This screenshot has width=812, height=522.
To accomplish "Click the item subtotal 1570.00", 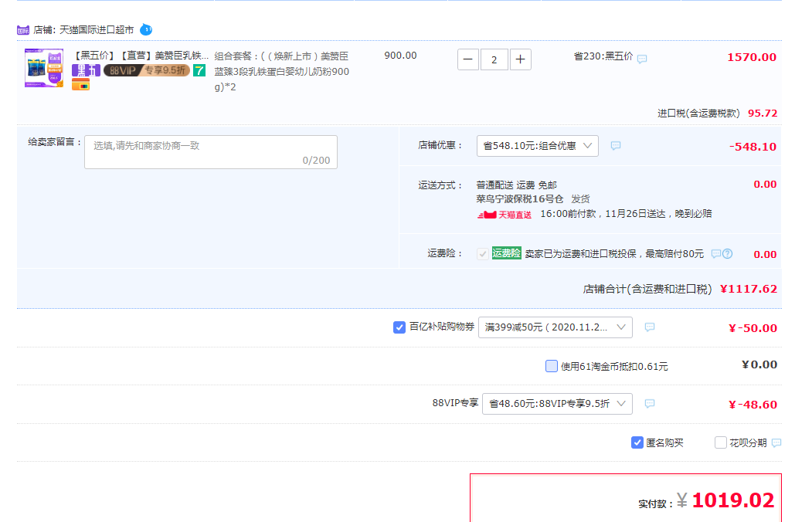I will pyautogui.click(x=752, y=57).
